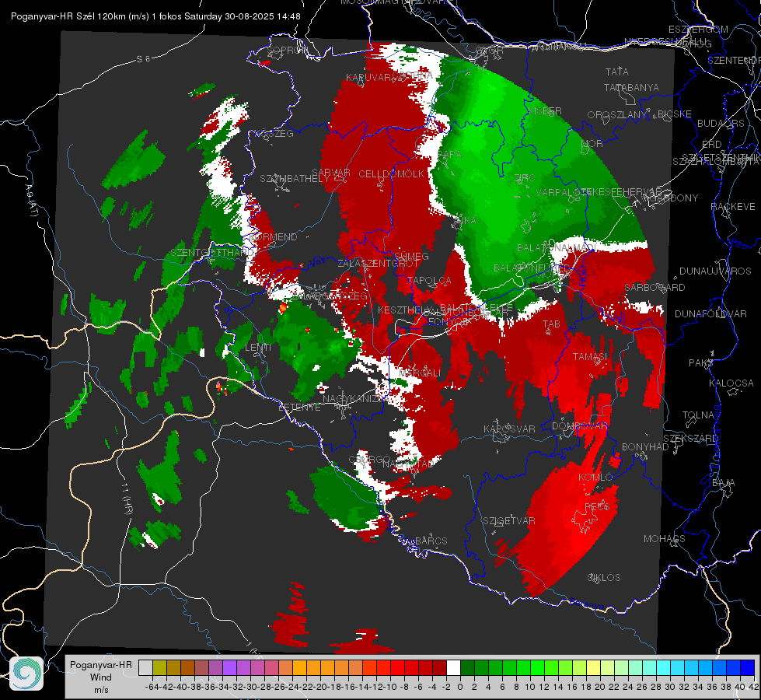This screenshot has height=700, width=761.
Task: Select the violet swatch above -34
Action: pos(229,667)
